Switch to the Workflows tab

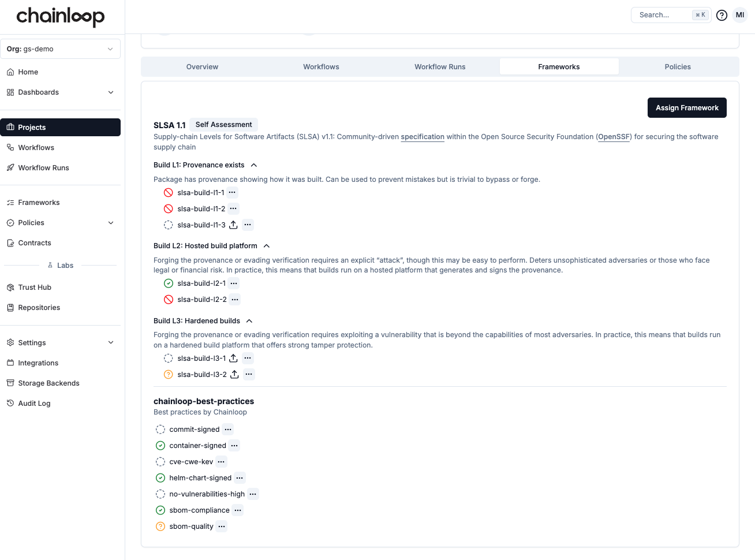pyautogui.click(x=321, y=67)
